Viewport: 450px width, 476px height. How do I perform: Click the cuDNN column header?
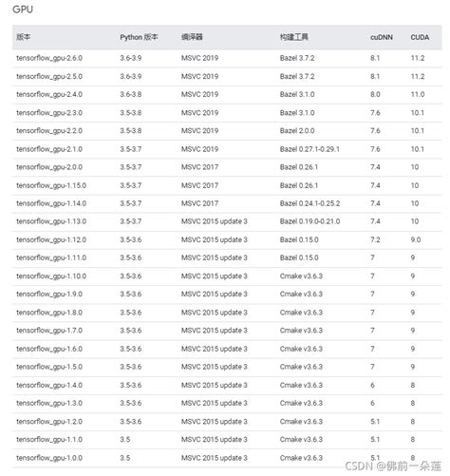point(382,37)
